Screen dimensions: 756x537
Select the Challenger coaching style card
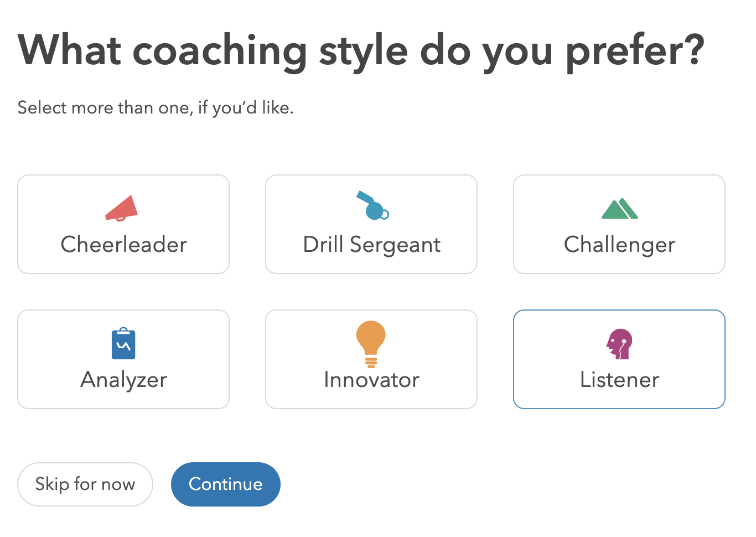point(619,224)
